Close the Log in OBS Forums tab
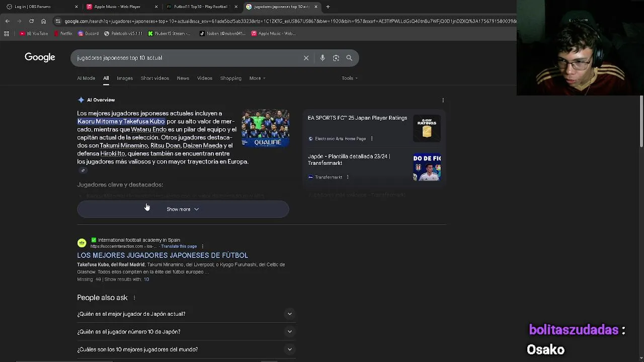This screenshot has height=362, width=644. 76,7
